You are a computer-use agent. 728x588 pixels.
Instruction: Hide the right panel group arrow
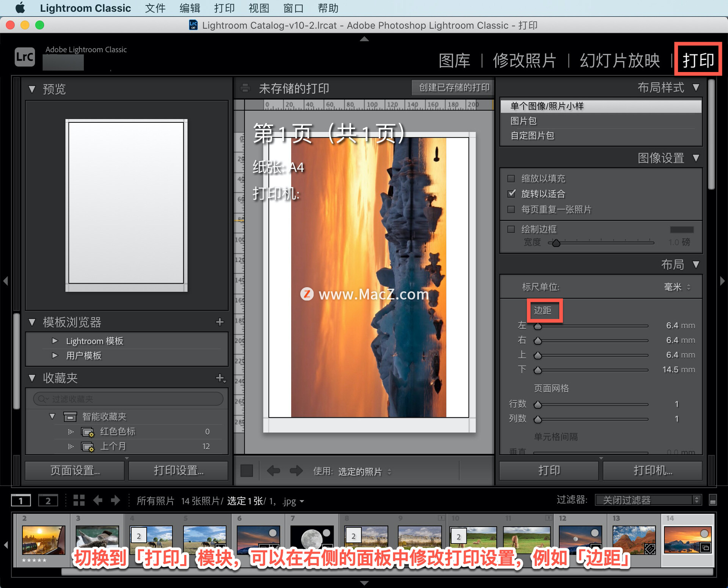(722, 281)
